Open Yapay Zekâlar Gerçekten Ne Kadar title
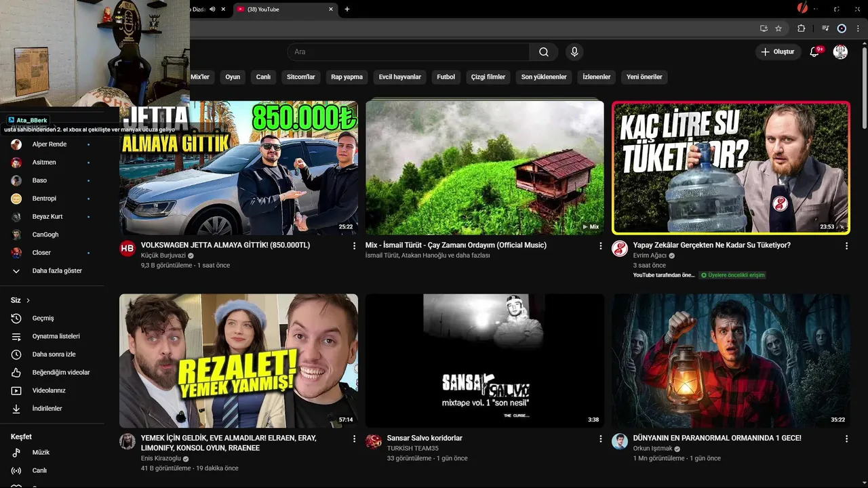The image size is (868, 488). click(x=712, y=245)
